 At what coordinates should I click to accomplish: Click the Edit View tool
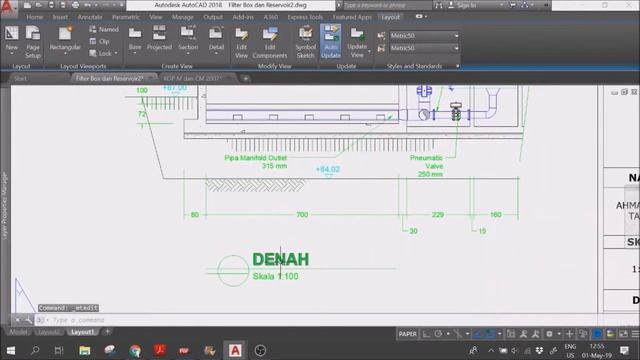241,42
